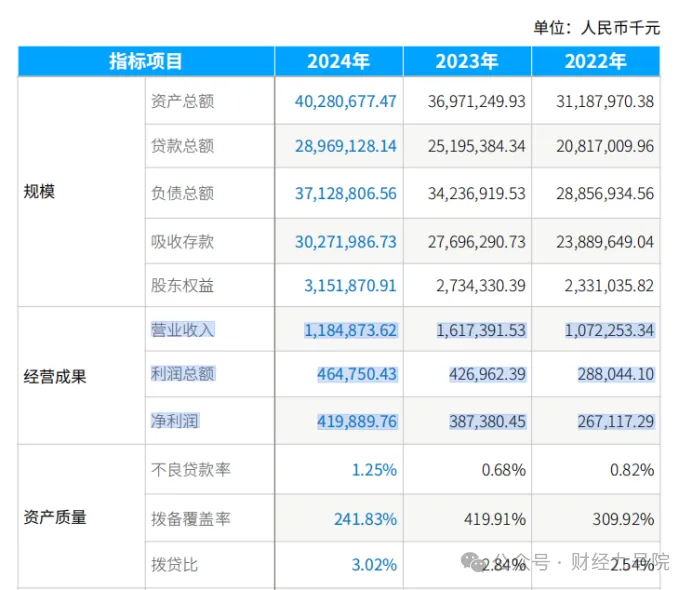Viewport: 692px width, 590px height.
Task: Click the value 20,817,009.96
Action: [x=605, y=146]
